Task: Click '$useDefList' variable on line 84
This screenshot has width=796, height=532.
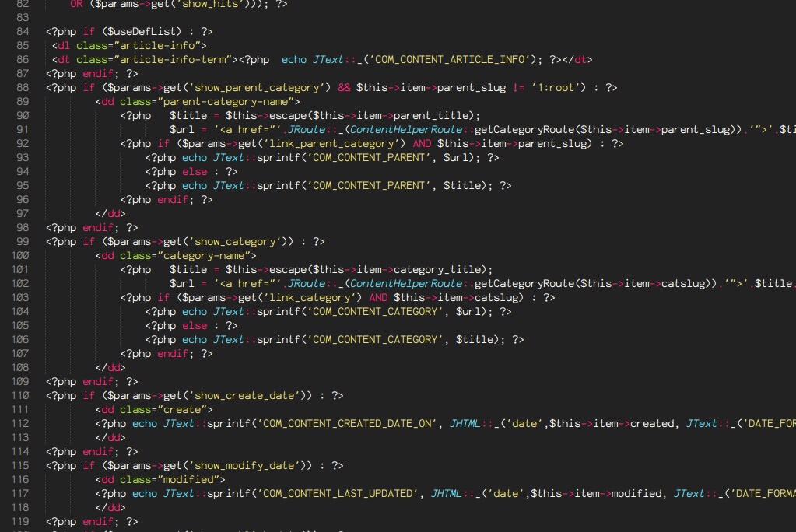Action: pos(142,31)
